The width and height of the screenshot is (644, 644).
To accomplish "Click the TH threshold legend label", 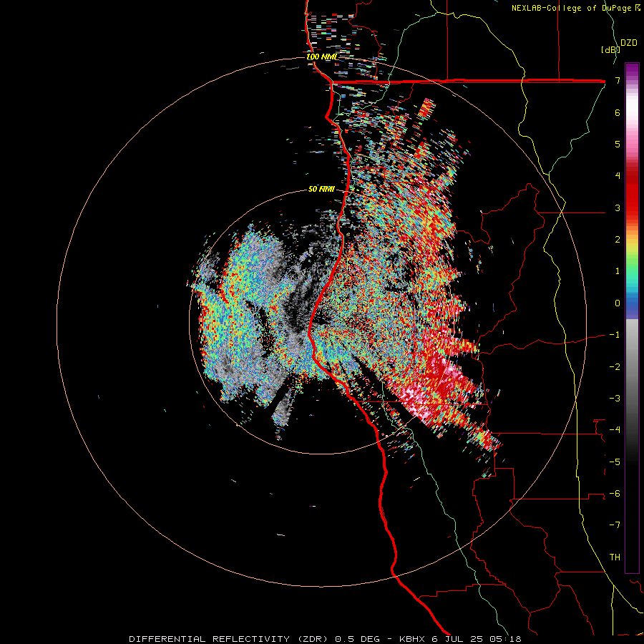I will (x=615, y=557).
